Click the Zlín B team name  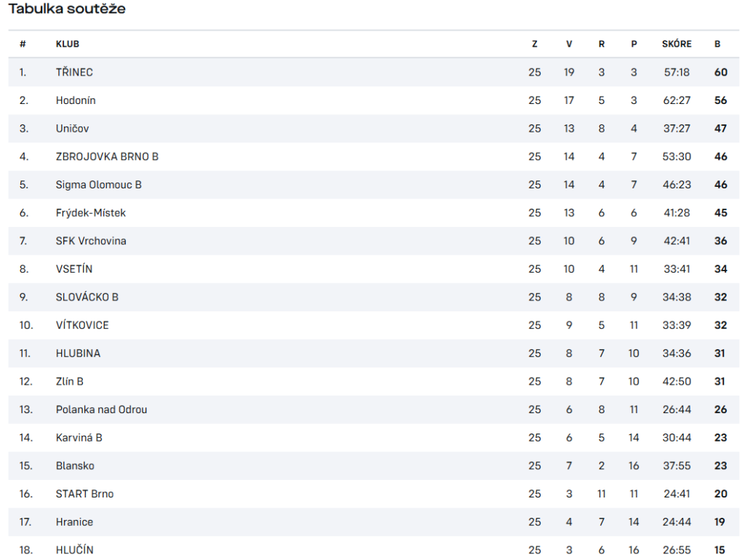[69, 381]
